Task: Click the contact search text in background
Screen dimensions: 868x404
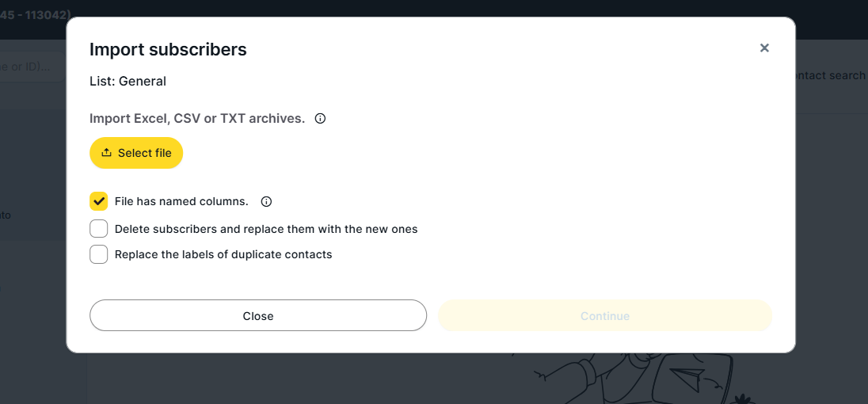Action: click(x=830, y=75)
